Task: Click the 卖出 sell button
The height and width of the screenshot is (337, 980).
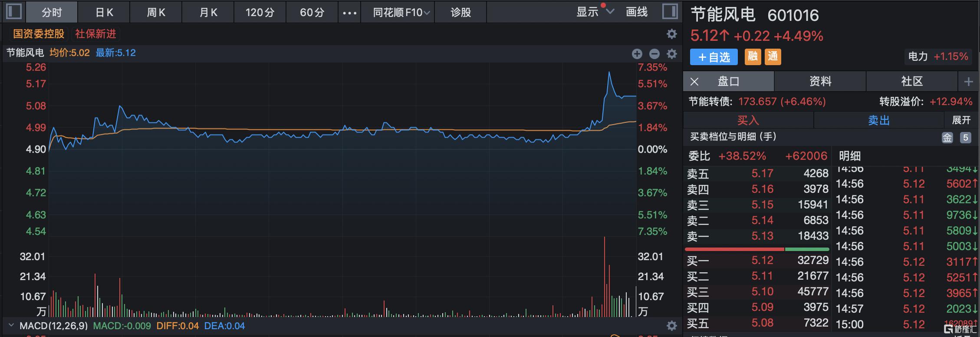Action: [x=879, y=120]
